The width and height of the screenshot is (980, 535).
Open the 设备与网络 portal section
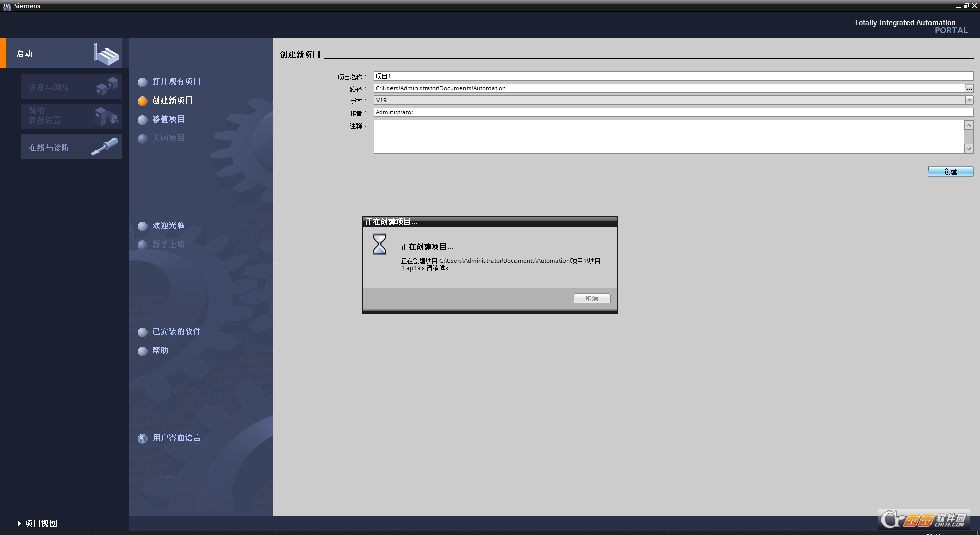pyautogui.click(x=72, y=87)
